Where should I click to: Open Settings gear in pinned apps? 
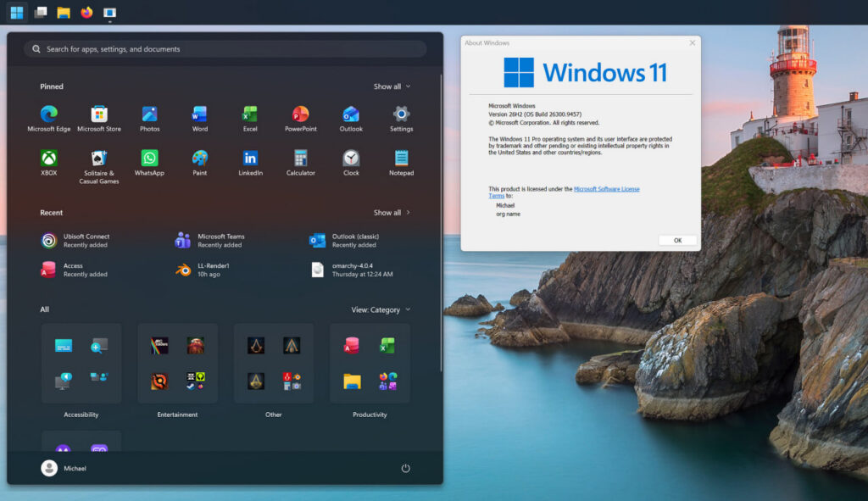401,119
